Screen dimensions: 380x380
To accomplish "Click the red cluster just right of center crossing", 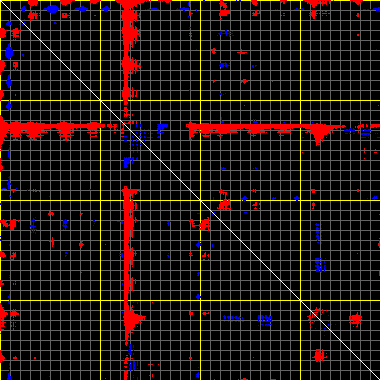I will tap(224, 204).
